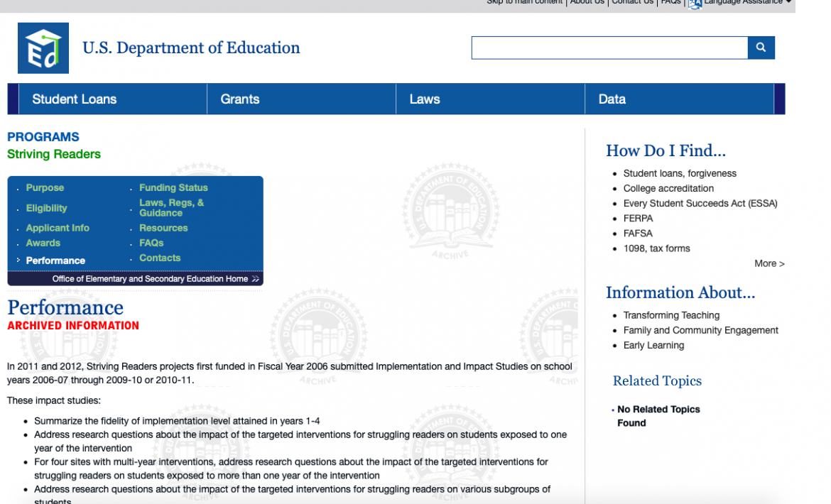Open the FERPA link
Viewport: 831px width, 504px height.
coord(638,219)
